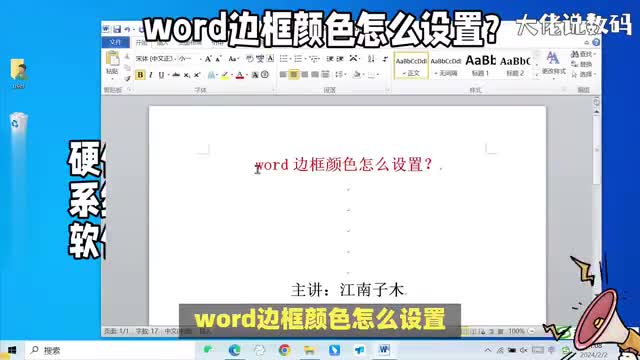
Task: Click the Clear Formatting icon
Action: coord(250,59)
